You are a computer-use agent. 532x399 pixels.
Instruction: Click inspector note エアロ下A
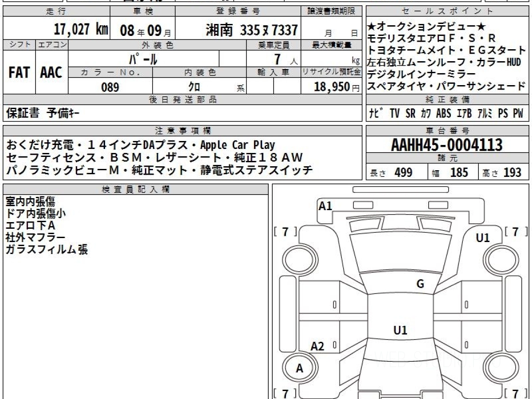[x=30, y=226]
